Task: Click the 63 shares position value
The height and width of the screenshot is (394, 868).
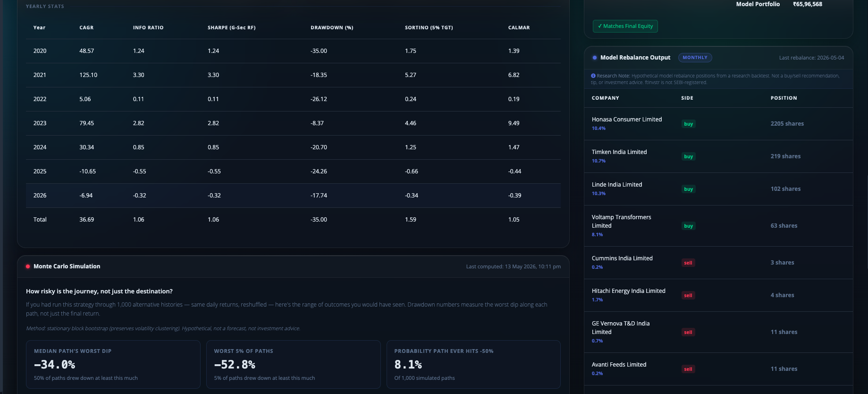Action: pyautogui.click(x=784, y=226)
